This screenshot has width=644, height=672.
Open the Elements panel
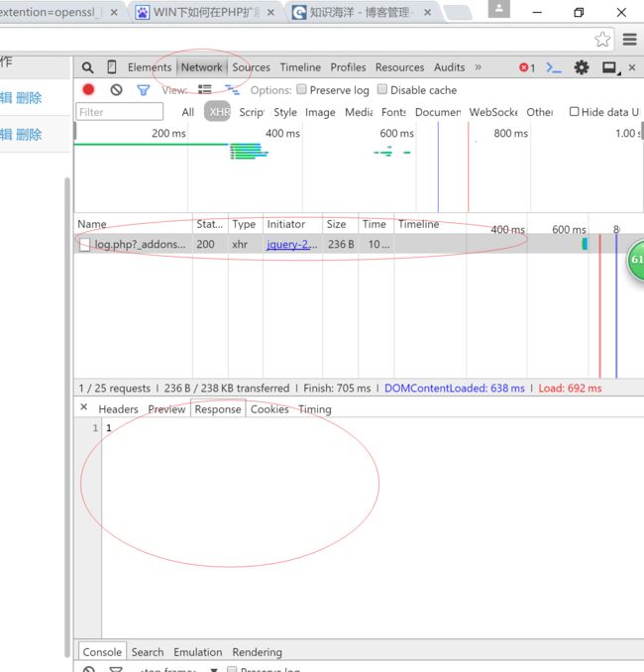click(x=150, y=67)
